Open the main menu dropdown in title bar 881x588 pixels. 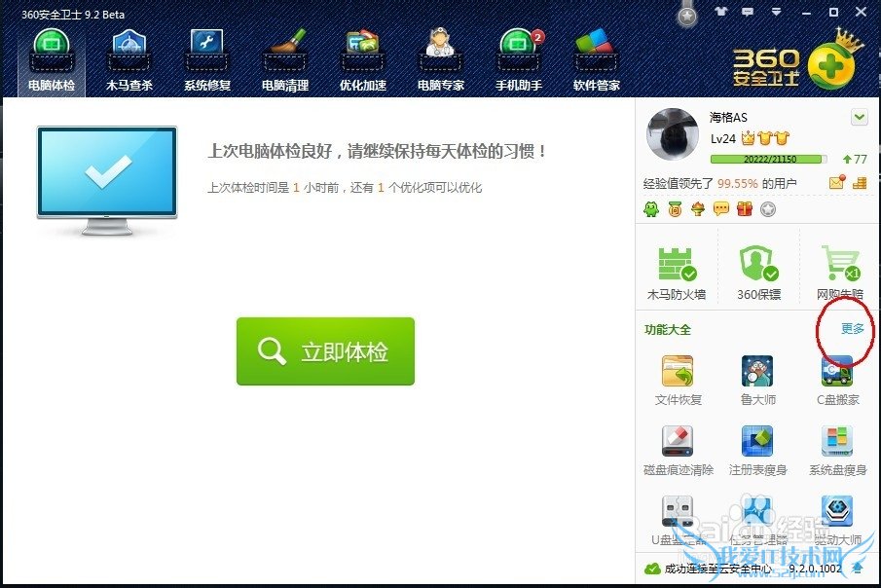click(776, 12)
